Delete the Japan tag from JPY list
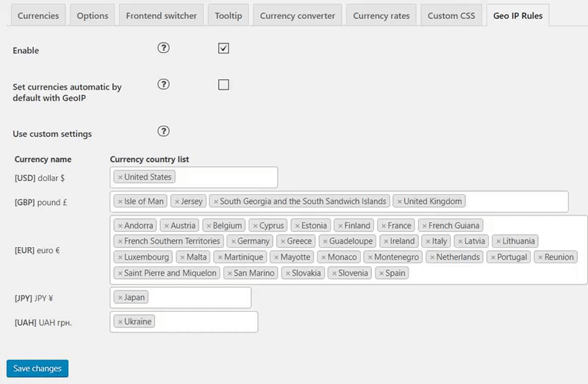588x384 pixels. click(x=120, y=298)
